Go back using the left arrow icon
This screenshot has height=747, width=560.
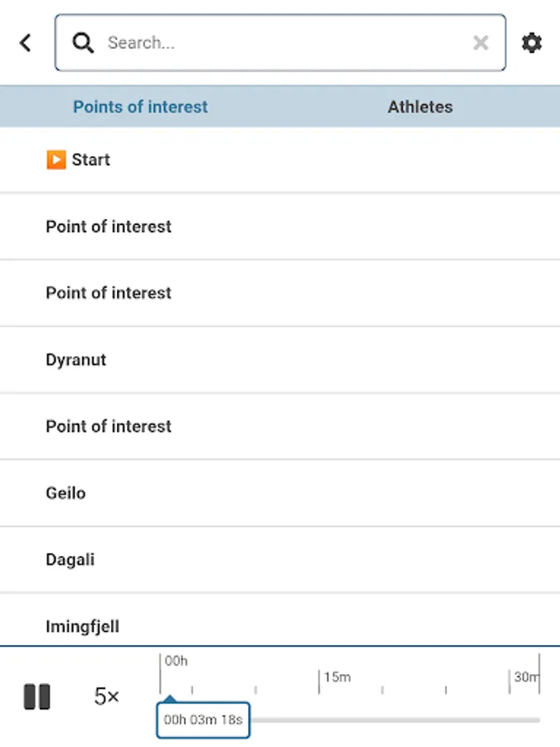(26, 42)
